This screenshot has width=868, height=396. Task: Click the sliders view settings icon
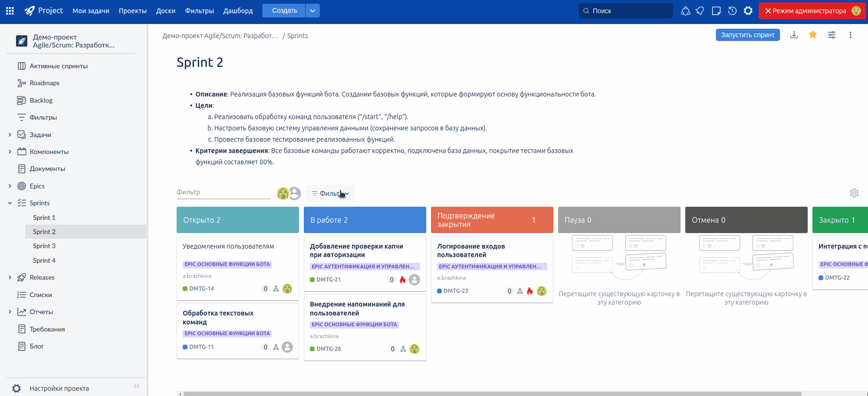832,35
